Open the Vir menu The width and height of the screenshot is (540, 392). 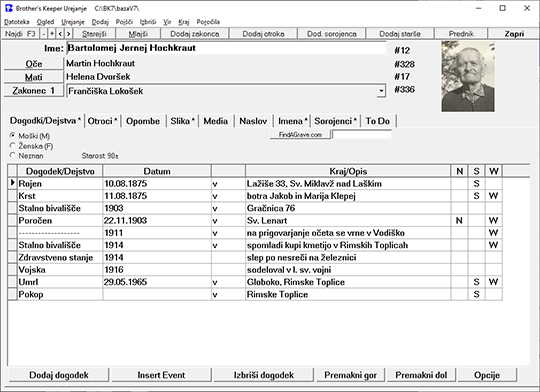pyautogui.click(x=167, y=22)
